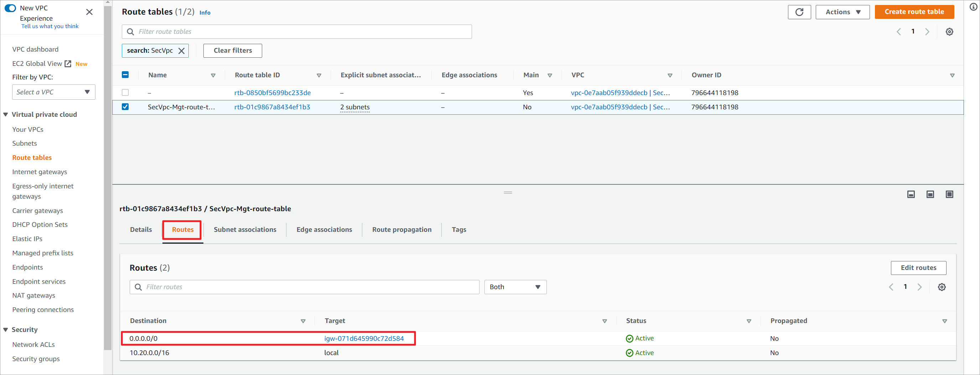This screenshot has height=375, width=980.
Task: Open NAT gateways page
Action: coord(33,296)
